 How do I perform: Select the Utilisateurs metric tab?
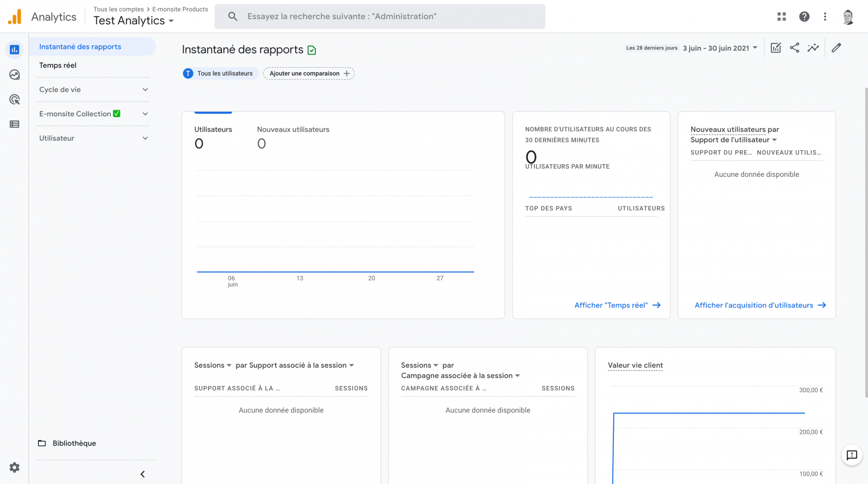[213, 138]
